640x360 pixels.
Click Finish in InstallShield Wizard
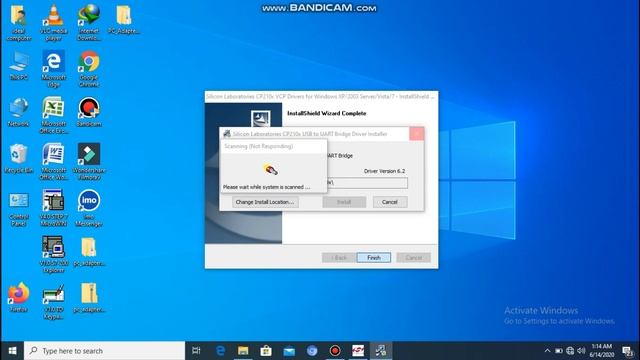pos(373,258)
